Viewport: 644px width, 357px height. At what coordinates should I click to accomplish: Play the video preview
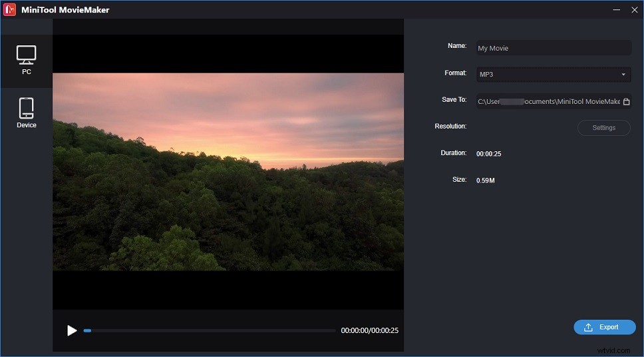(x=72, y=330)
